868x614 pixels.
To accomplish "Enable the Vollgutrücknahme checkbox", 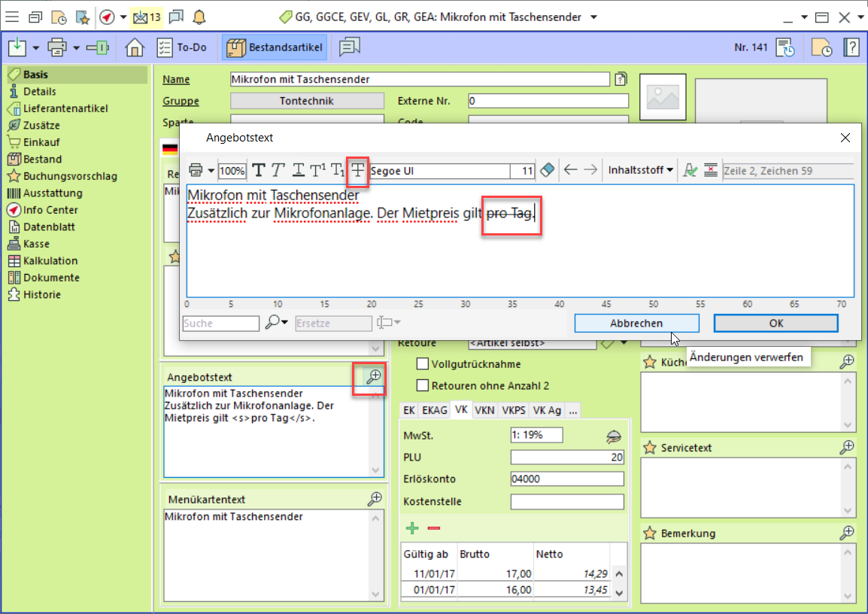I will click(x=423, y=364).
